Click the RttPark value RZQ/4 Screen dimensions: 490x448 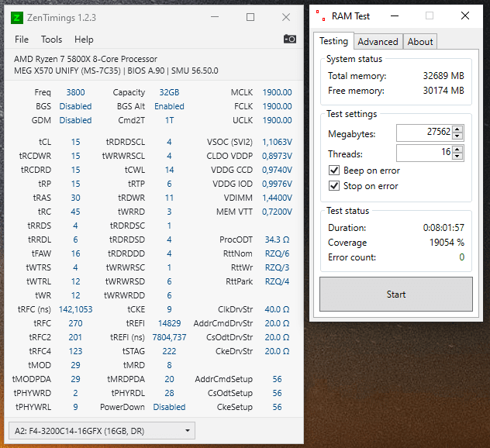click(x=277, y=281)
